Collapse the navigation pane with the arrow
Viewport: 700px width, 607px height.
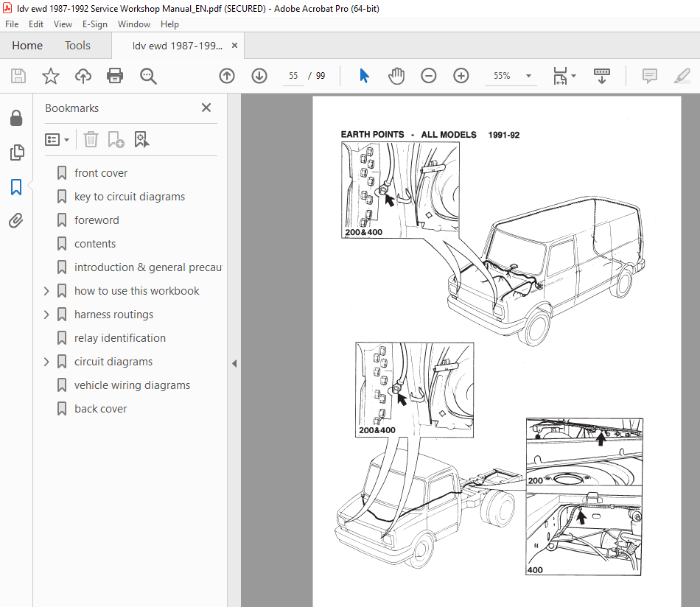click(x=234, y=363)
